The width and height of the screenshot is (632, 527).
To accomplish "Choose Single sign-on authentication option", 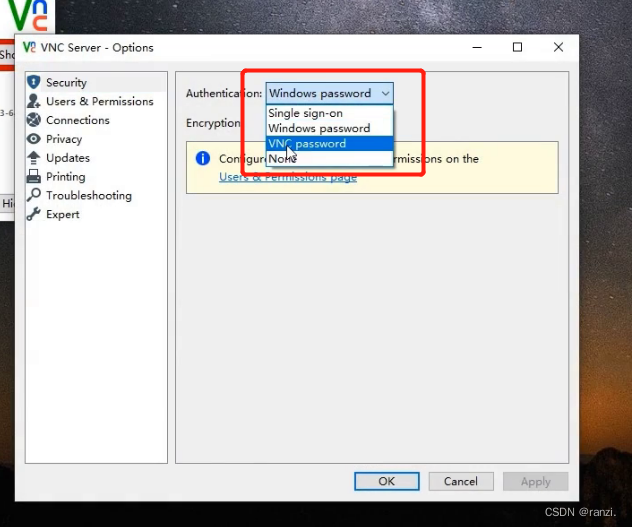I will click(x=329, y=113).
